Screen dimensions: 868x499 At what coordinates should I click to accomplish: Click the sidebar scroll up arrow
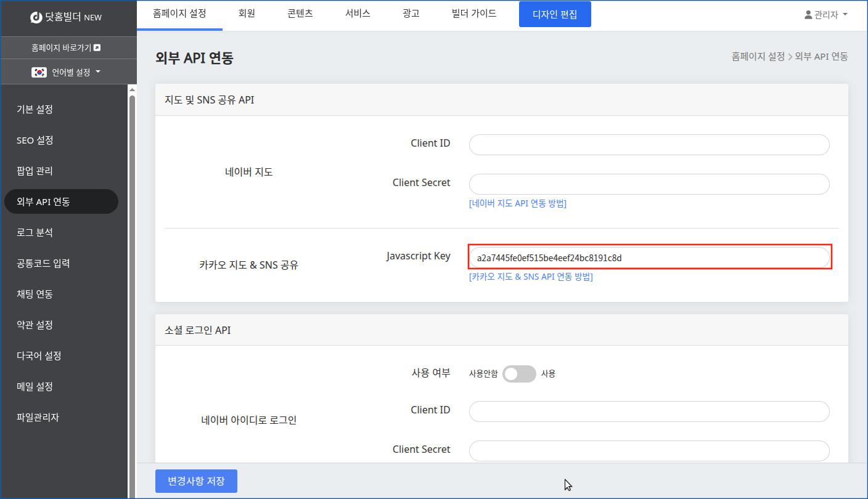[132, 90]
